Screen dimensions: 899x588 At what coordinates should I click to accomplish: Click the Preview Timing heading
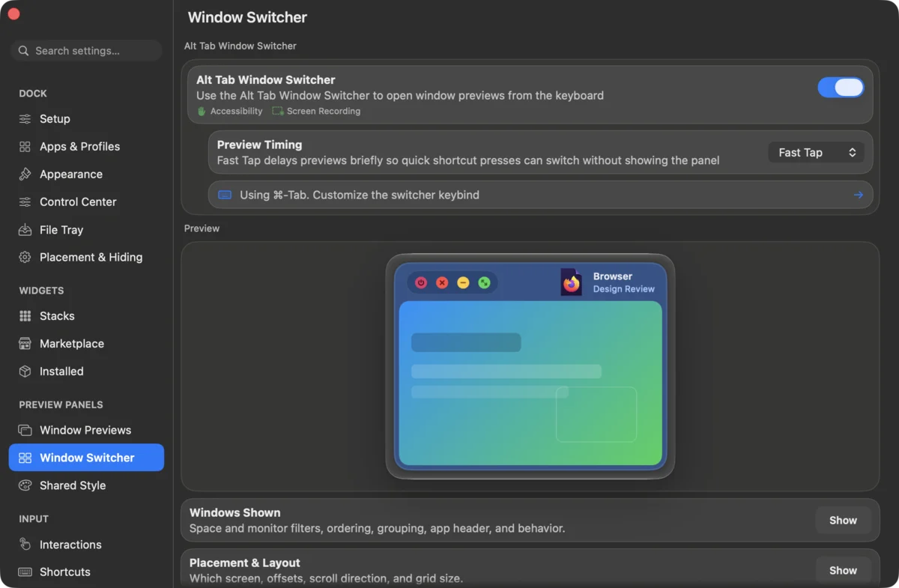(x=259, y=145)
